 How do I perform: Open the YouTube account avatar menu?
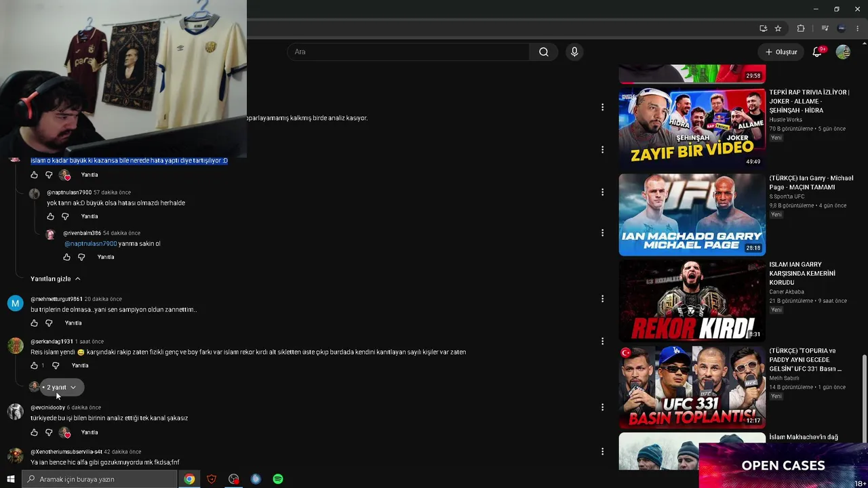click(843, 52)
